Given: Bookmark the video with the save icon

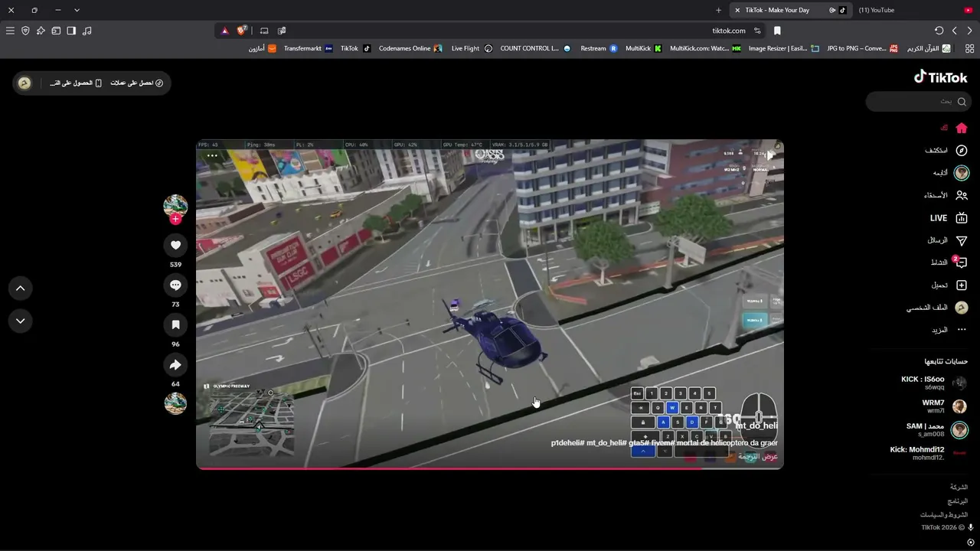Looking at the screenshot, I should 175,324.
